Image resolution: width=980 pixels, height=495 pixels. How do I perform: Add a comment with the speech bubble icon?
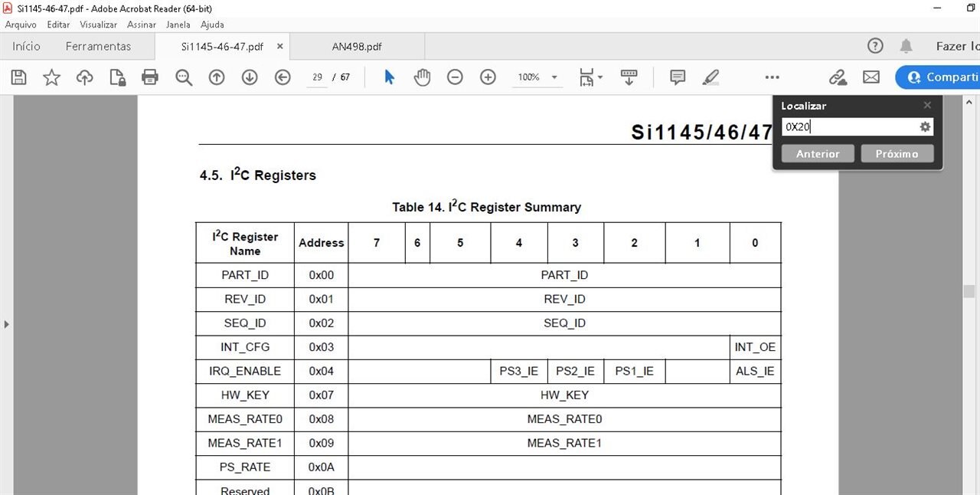(x=678, y=77)
